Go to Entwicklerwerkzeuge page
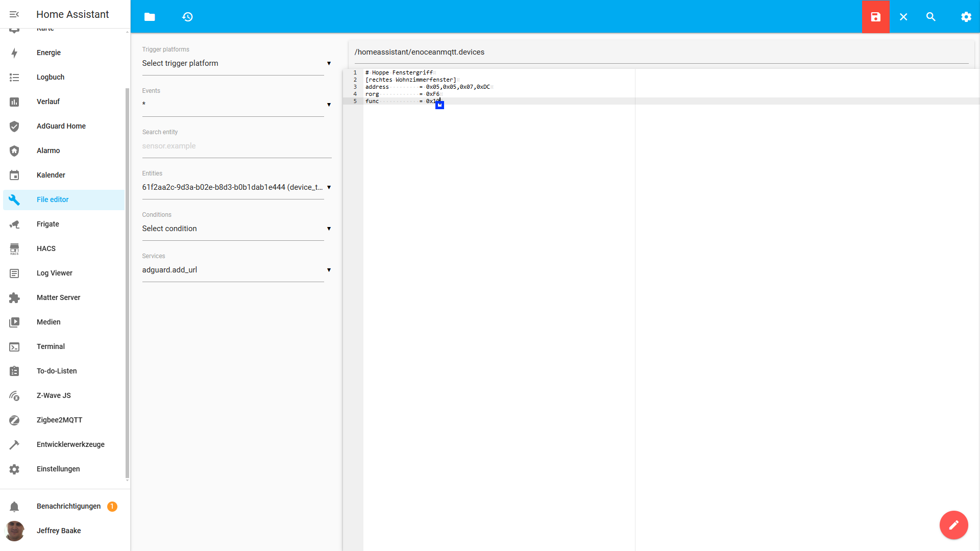This screenshot has width=980, height=551. coord(64,444)
